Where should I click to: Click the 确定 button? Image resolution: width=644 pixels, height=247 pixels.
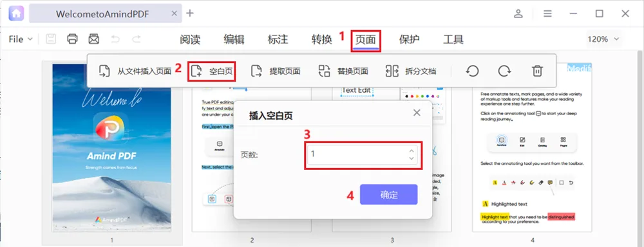click(x=389, y=194)
